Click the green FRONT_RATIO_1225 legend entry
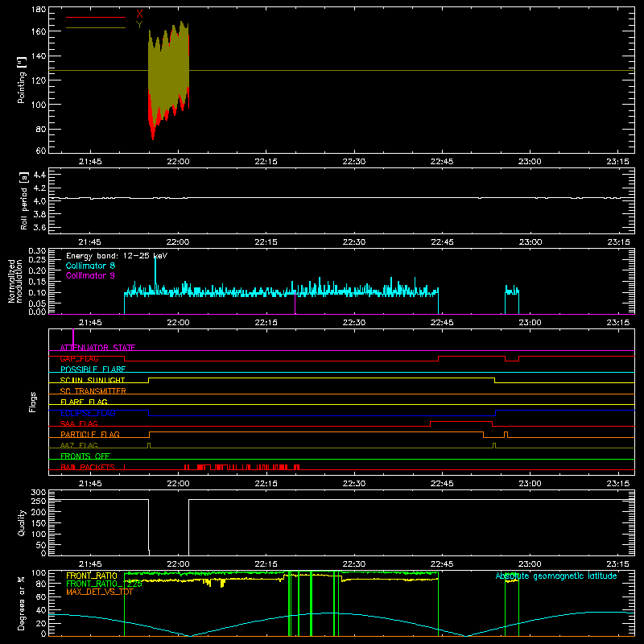This screenshot has height=644, width=644. (x=104, y=584)
